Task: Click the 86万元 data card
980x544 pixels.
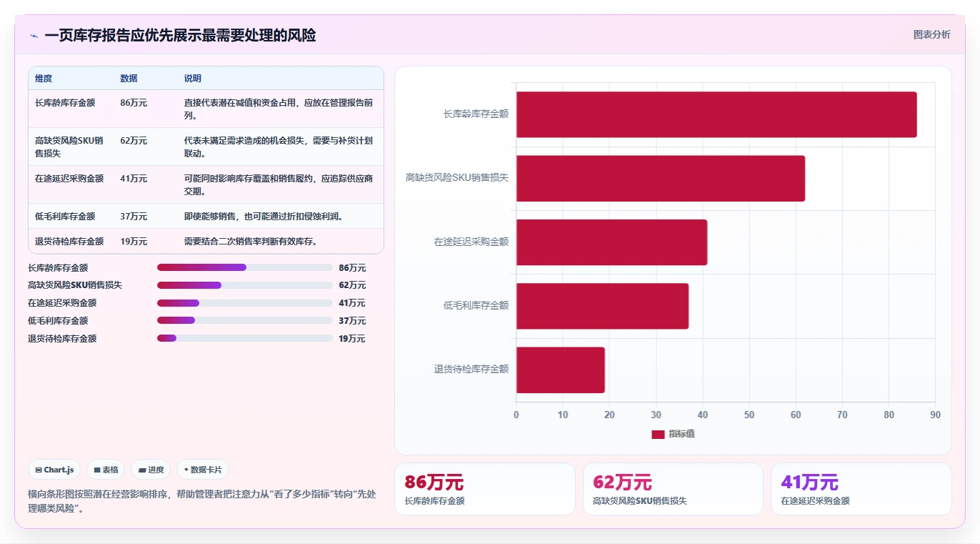Action: 484,489
